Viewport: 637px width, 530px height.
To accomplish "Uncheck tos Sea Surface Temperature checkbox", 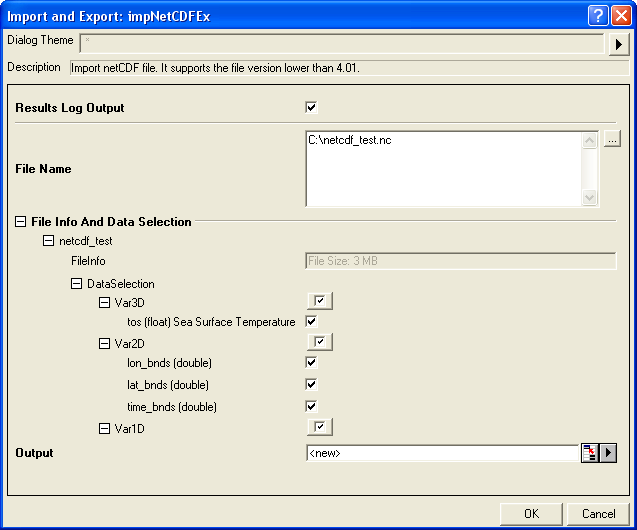I will tap(311, 322).
